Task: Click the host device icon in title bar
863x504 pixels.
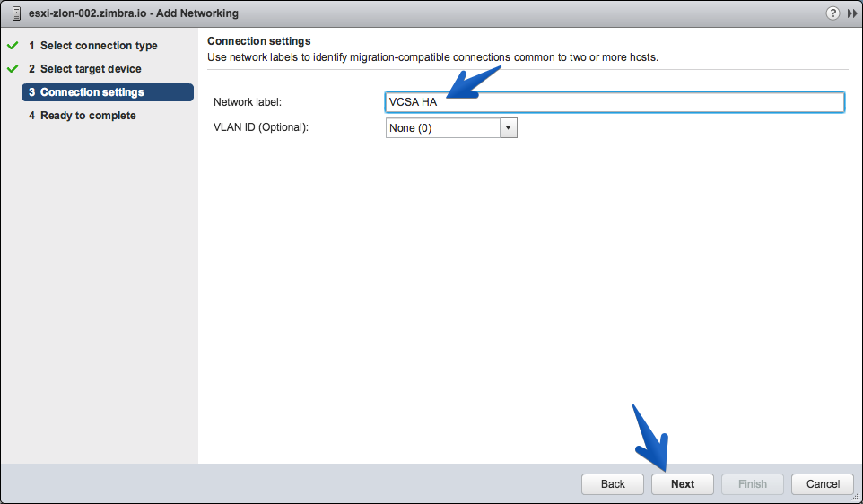Action: pos(16,13)
